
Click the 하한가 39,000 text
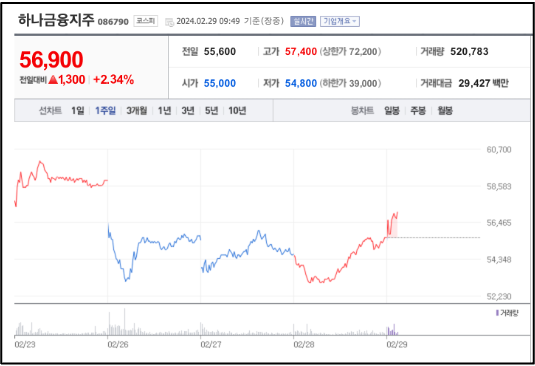click(x=350, y=83)
